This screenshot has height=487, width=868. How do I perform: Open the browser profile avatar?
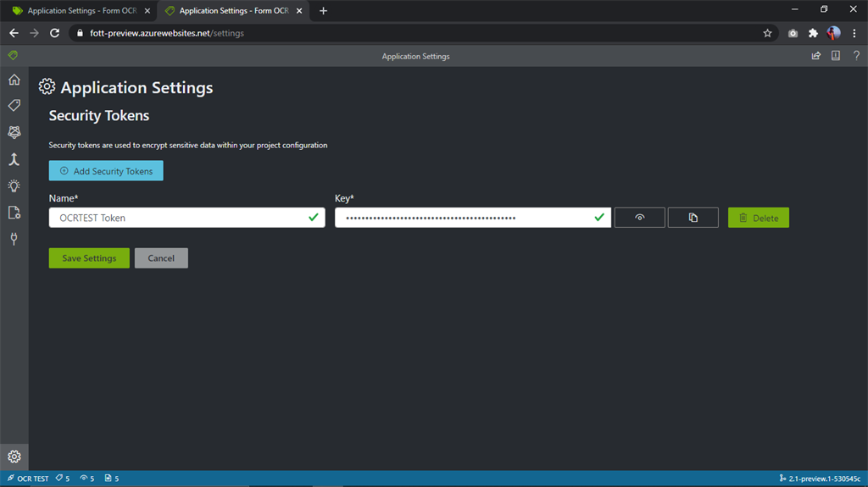tap(834, 33)
